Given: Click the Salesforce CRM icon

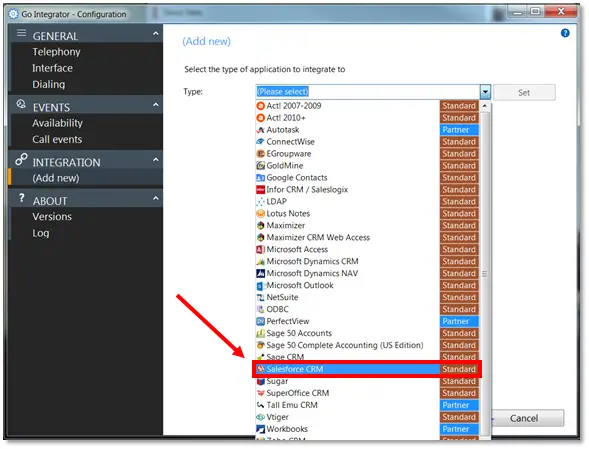Looking at the screenshot, I should click(x=260, y=369).
